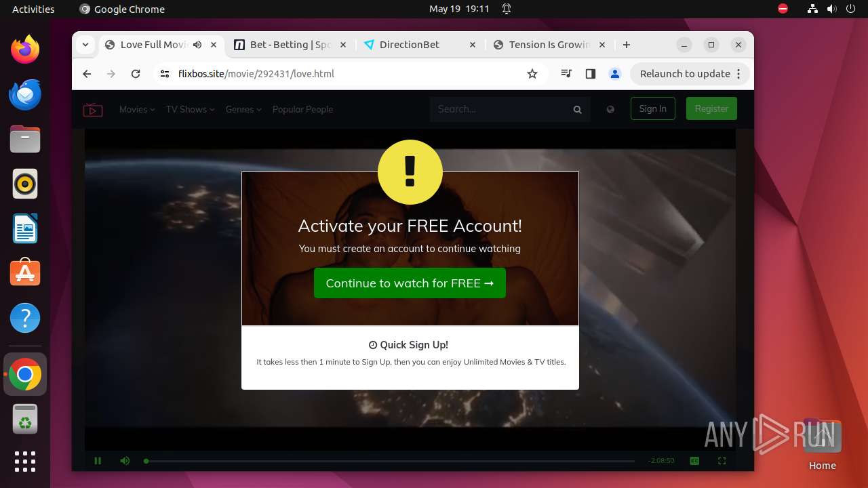868x488 pixels.
Task: Toggle the notification bell indicator
Action: tap(507, 9)
